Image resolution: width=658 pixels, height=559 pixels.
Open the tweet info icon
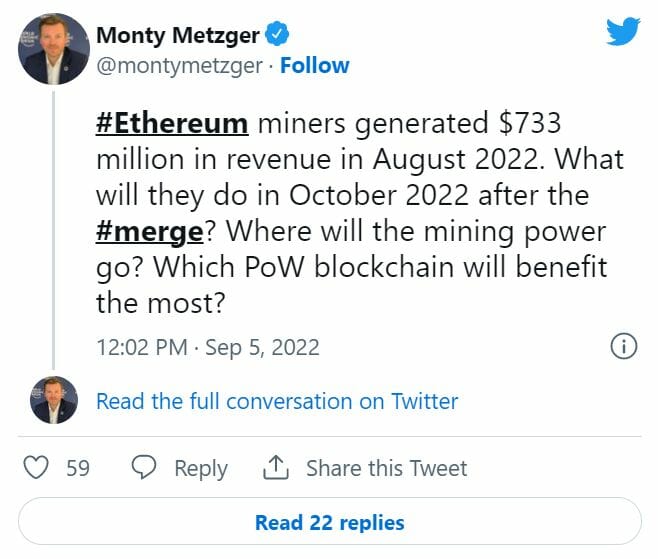pos(623,347)
